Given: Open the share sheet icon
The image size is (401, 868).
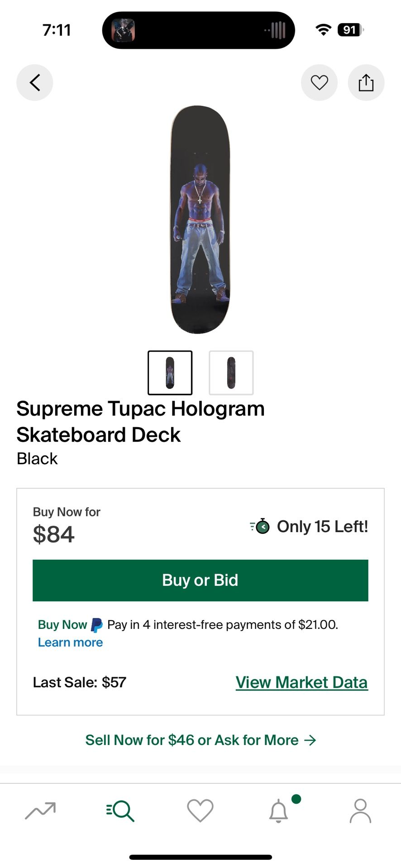Looking at the screenshot, I should [x=366, y=83].
